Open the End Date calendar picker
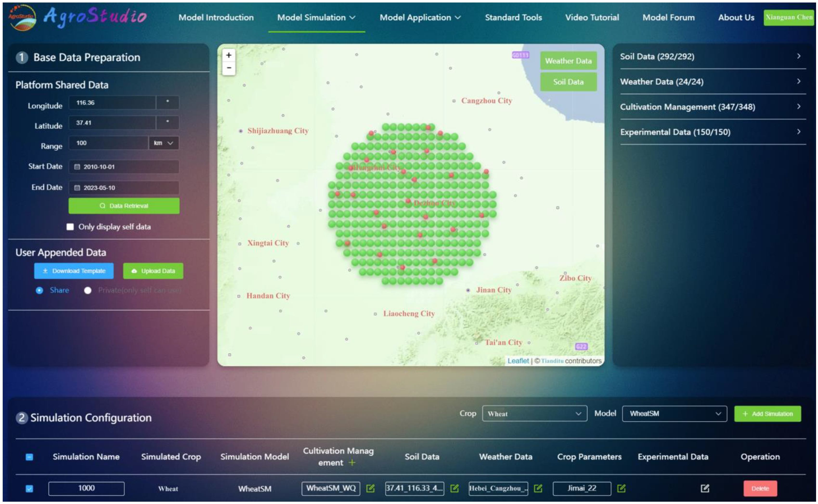Viewport: 818px width, 504px height. click(77, 188)
